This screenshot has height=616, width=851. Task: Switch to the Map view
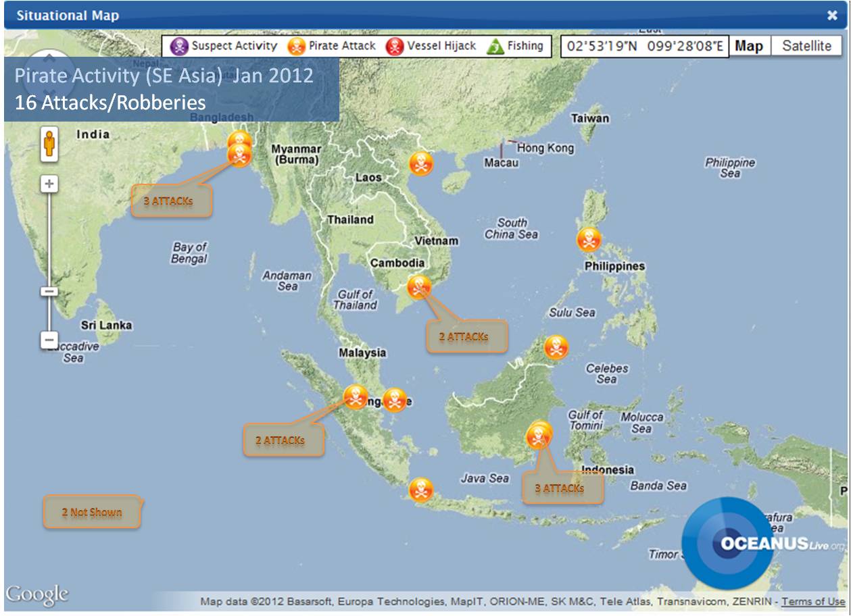749,46
